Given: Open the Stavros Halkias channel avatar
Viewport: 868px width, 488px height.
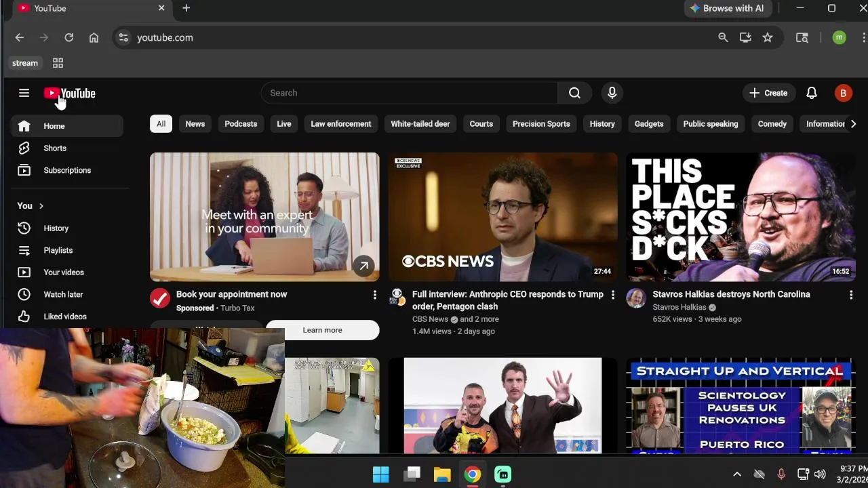Looking at the screenshot, I should tap(636, 298).
